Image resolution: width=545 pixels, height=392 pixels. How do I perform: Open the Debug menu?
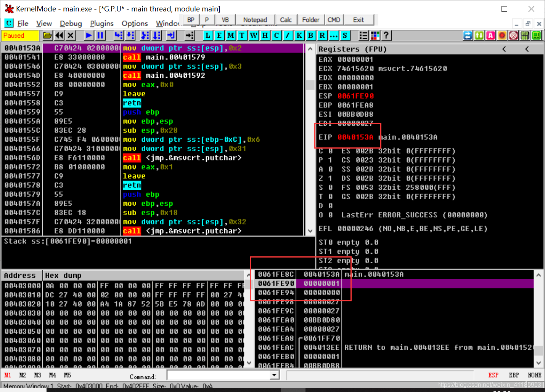coord(71,23)
